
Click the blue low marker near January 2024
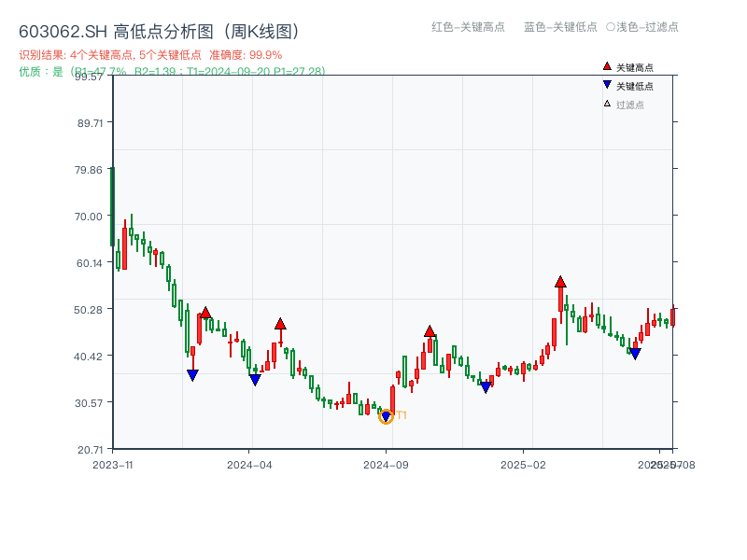[x=192, y=374]
